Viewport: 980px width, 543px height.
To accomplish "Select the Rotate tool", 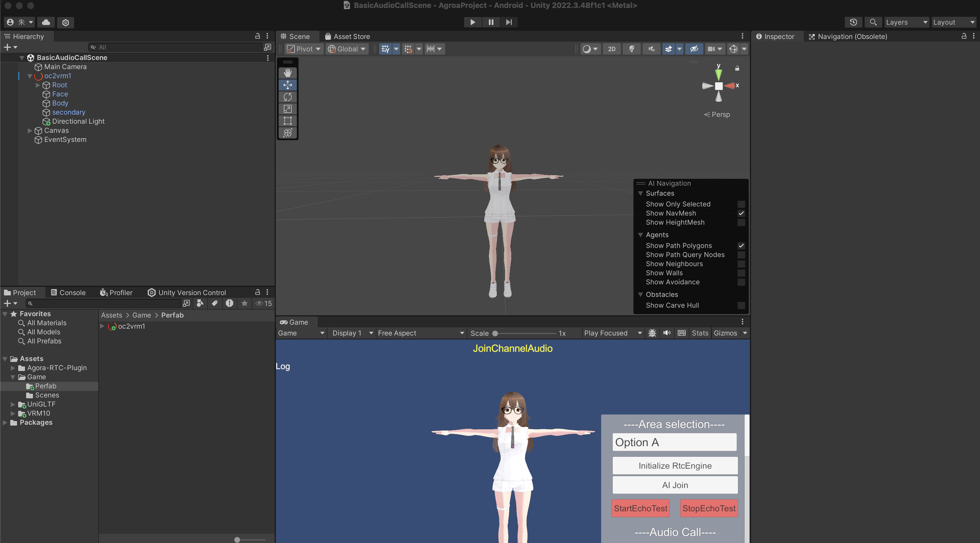I will [287, 97].
